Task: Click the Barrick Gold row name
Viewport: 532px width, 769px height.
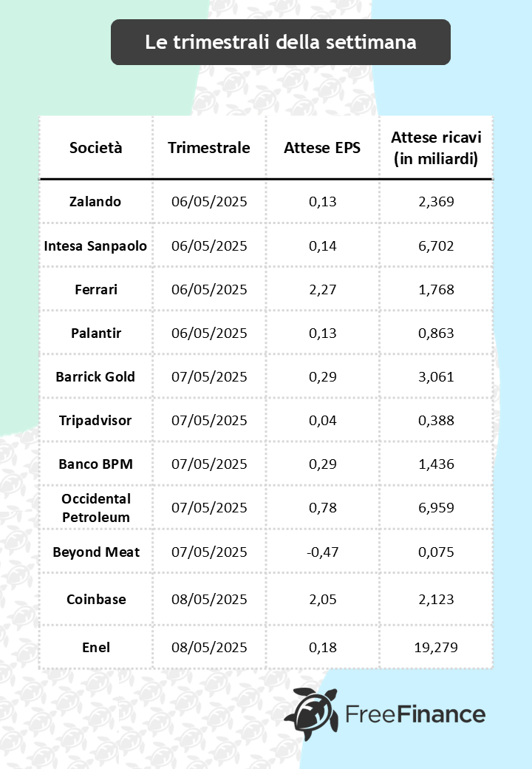Action: click(x=96, y=376)
